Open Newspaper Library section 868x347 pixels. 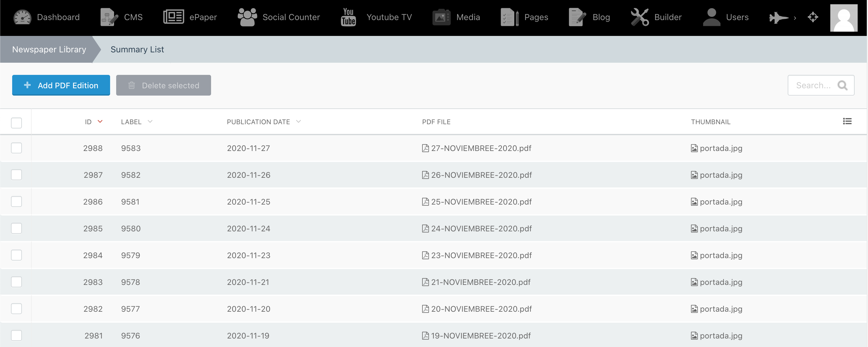click(x=49, y=49)
